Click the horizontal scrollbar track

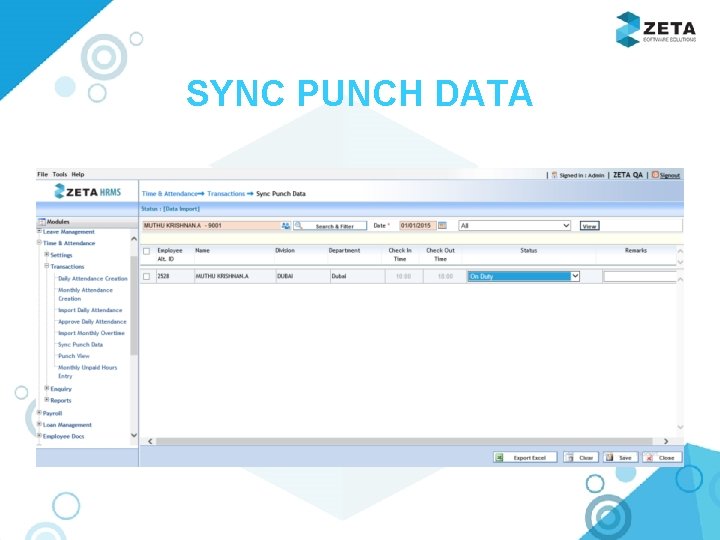tap(404, 441)
